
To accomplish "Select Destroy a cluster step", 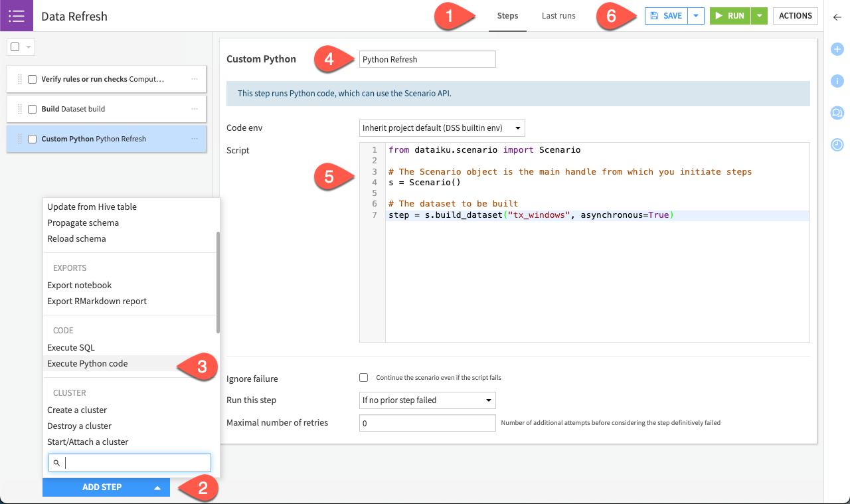I will click(x=79, y=426).
